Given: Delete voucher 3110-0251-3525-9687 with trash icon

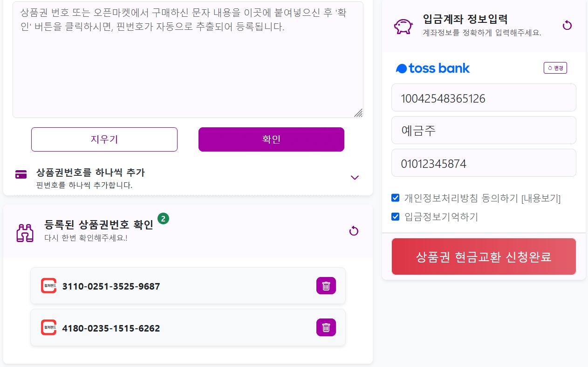Looking at the screenshot, I should tap(326, 286).
